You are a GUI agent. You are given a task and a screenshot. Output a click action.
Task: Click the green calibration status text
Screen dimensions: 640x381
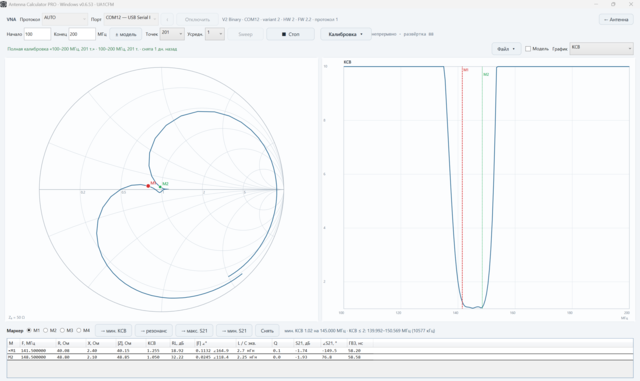coord(92,49)
